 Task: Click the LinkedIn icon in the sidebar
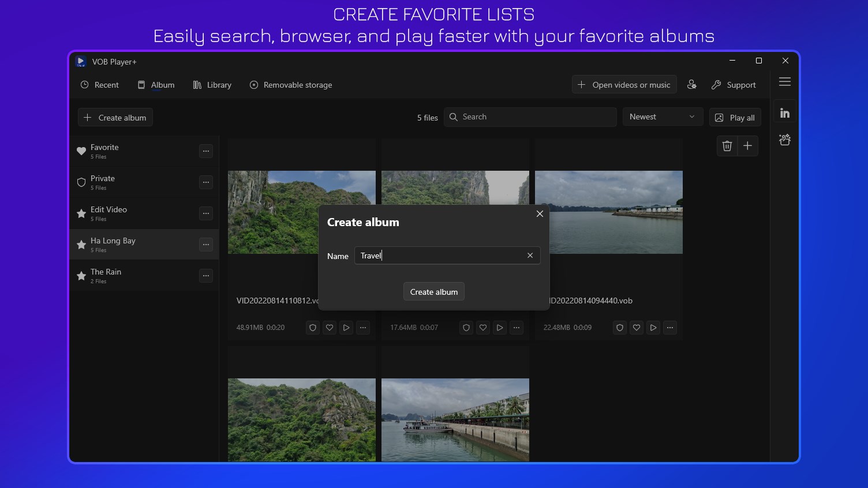coord(785,112)
